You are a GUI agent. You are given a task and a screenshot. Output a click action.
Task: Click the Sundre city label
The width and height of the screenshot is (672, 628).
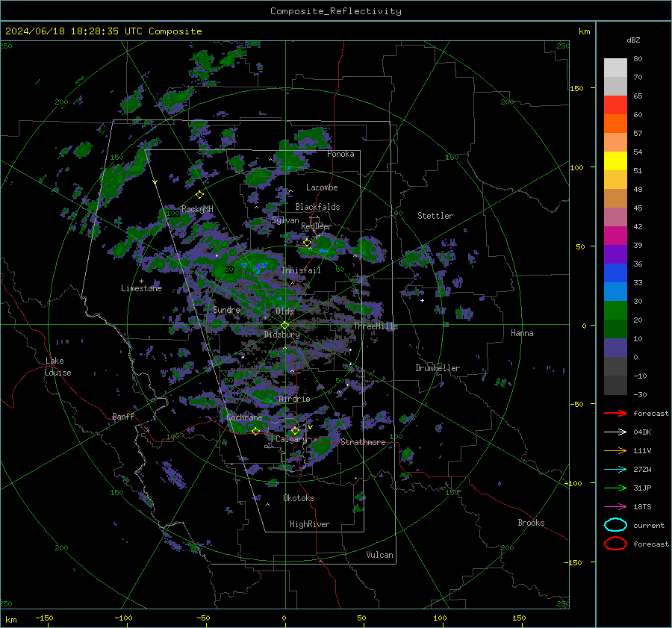point(226,309)
